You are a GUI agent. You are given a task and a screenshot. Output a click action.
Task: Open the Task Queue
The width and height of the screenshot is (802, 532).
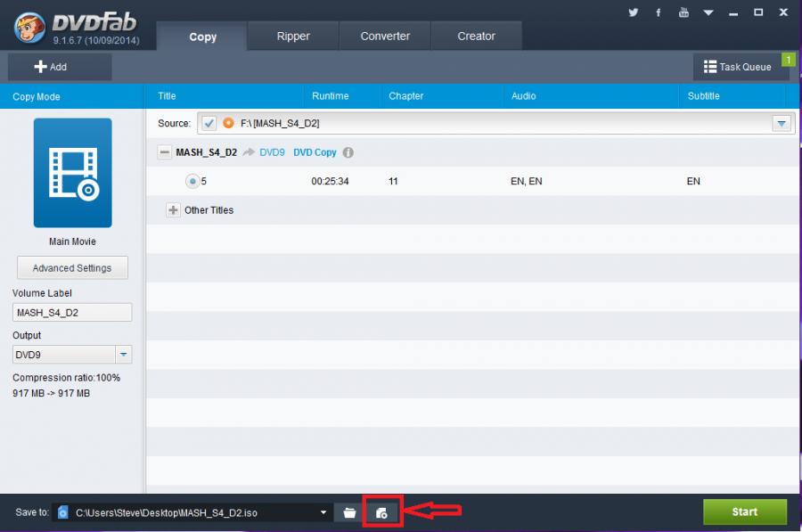tap(741, 67)
